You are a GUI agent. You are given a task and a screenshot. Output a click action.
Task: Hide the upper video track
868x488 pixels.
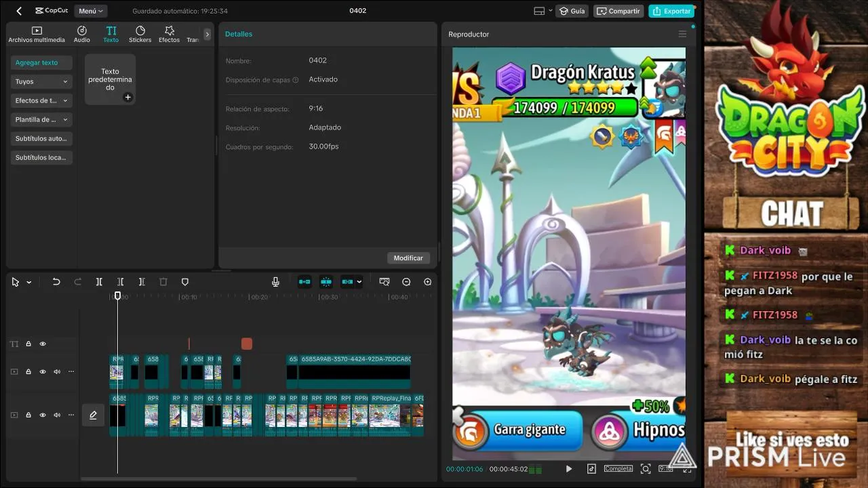pos(43,371)
